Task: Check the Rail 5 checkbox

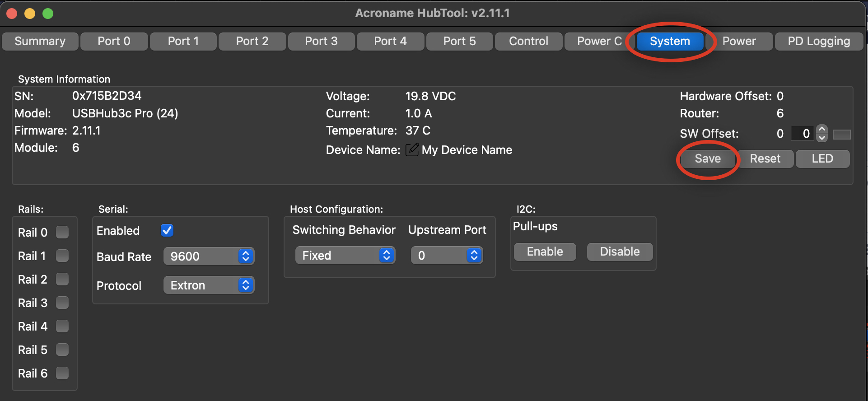Action: pos(62,350)
